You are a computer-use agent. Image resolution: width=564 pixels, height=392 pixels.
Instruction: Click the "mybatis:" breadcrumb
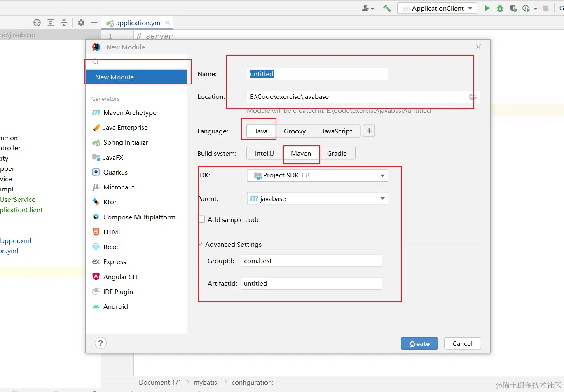206,383
